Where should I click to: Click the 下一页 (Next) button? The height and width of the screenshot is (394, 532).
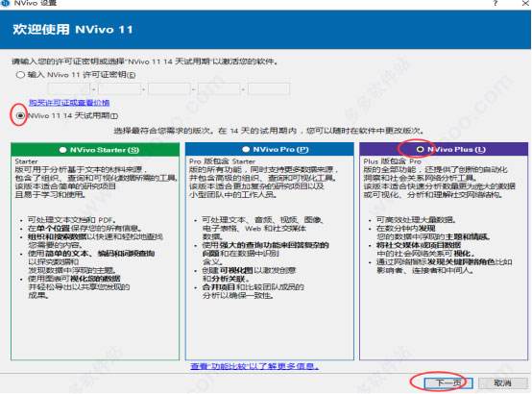coord(448,383)
